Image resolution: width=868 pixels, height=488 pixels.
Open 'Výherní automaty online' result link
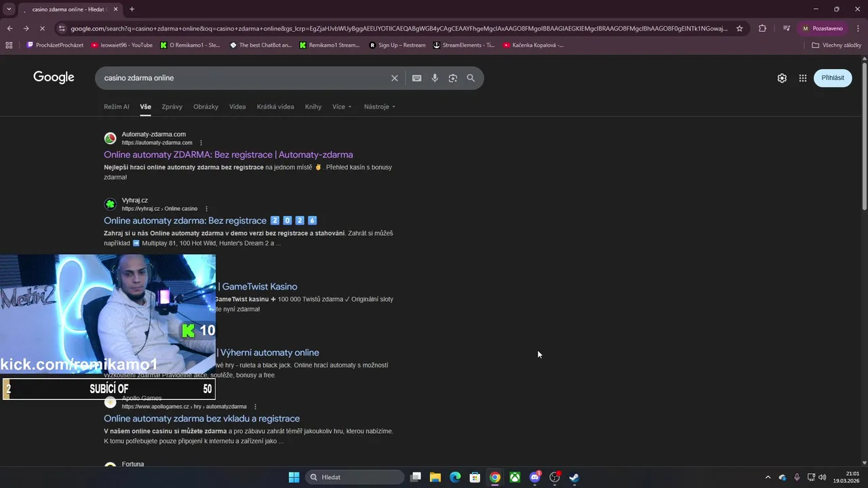(268, 352)
